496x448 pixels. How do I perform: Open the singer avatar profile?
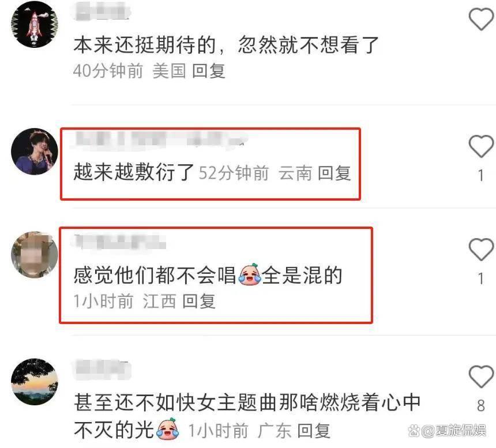35,152
